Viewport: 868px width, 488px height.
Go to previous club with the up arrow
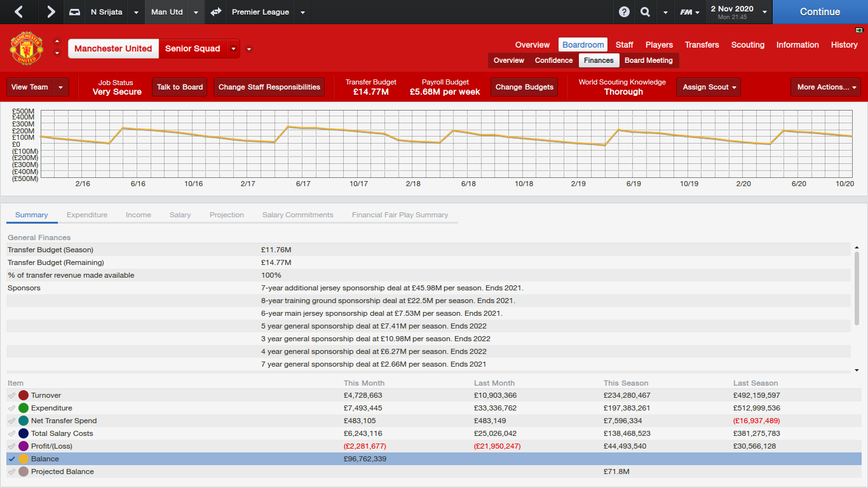pyautogui.click(x=57, y=42)
